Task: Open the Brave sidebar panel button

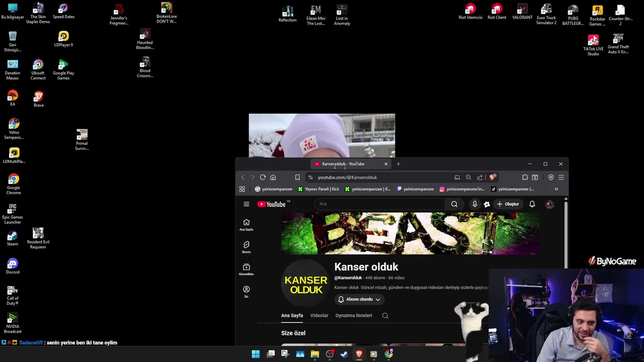Action: pyautogui.click(x=535, y=177)
